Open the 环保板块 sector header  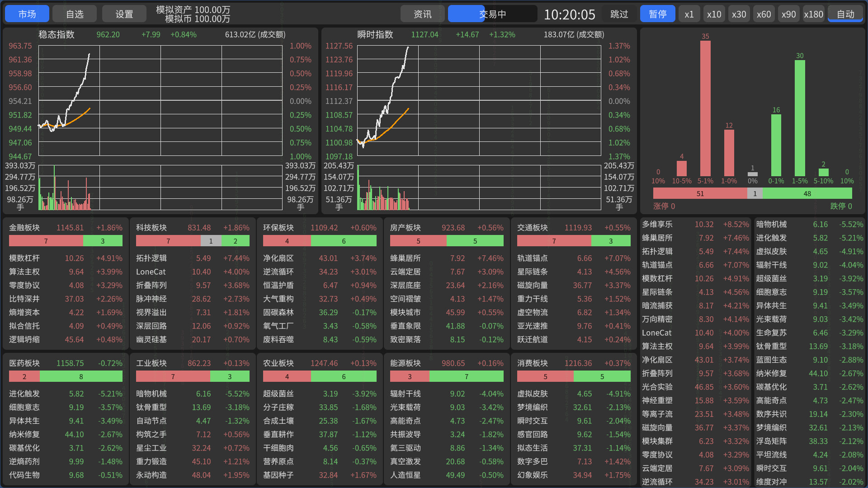pos(320,228)
